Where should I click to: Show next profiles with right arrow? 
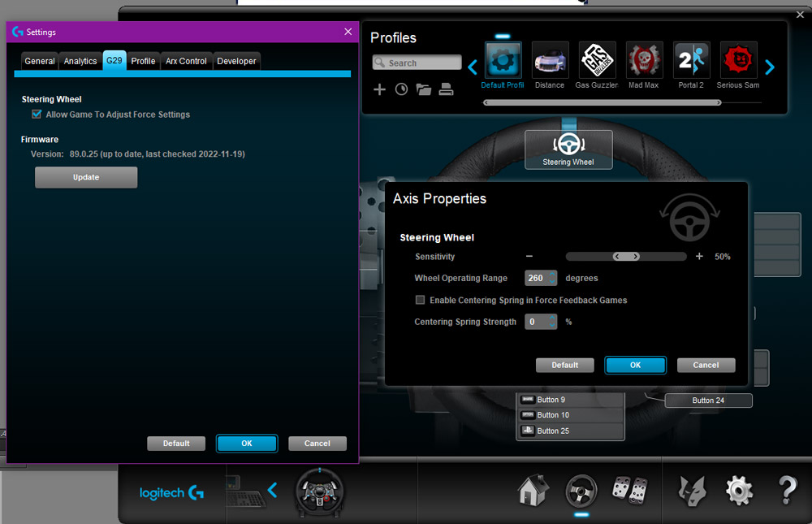(x=770, y=67)
